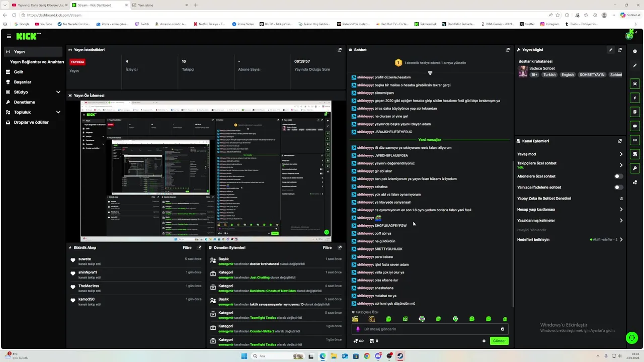Click the 18+ tag in stream info

coord(534,74)
